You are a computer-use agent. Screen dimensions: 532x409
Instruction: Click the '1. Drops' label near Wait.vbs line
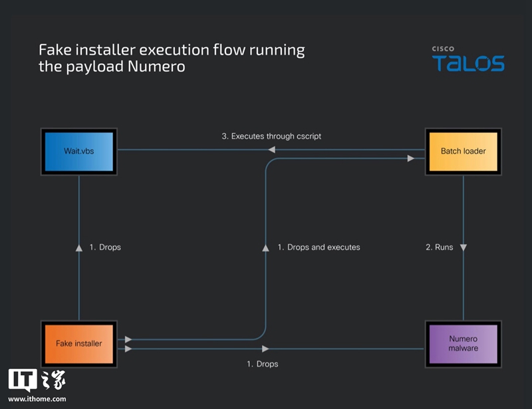point(105,247)
